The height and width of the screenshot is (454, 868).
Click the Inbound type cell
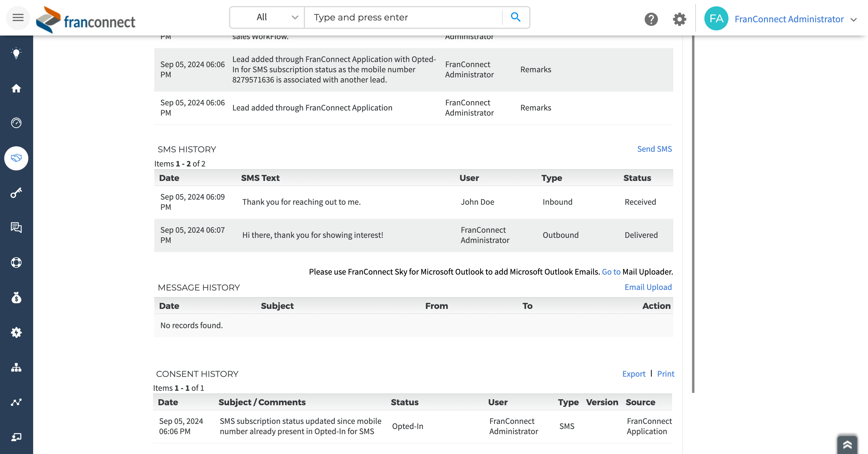tap(557, 202)
